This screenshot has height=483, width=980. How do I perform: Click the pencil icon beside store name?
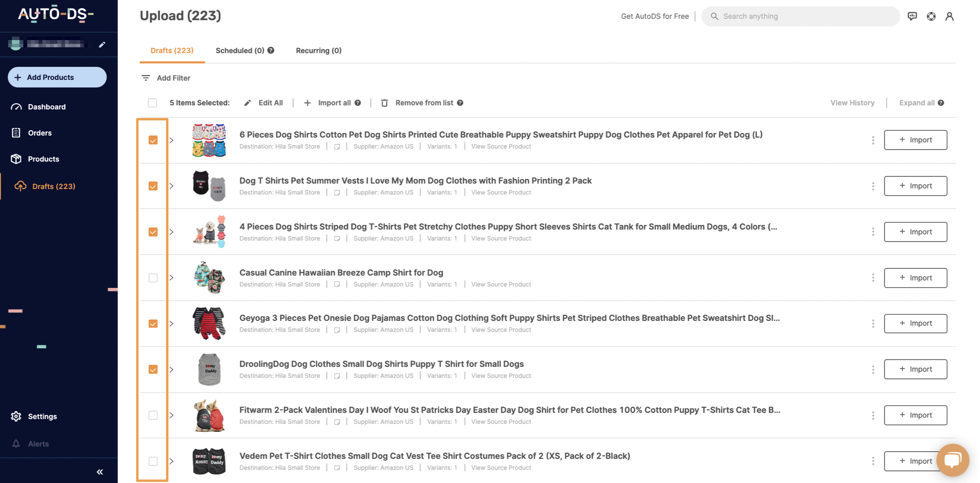pyautogui.click(x=102, y=44)
